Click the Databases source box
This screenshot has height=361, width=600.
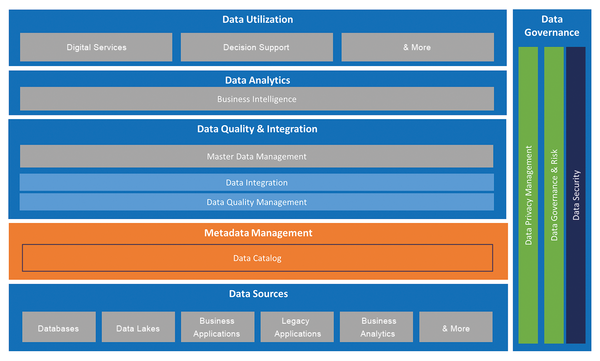[x=59, y=327]
